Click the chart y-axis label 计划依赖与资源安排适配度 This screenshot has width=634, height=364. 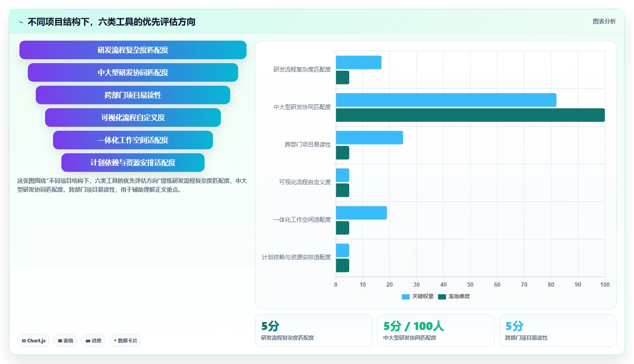click(296, 257)
